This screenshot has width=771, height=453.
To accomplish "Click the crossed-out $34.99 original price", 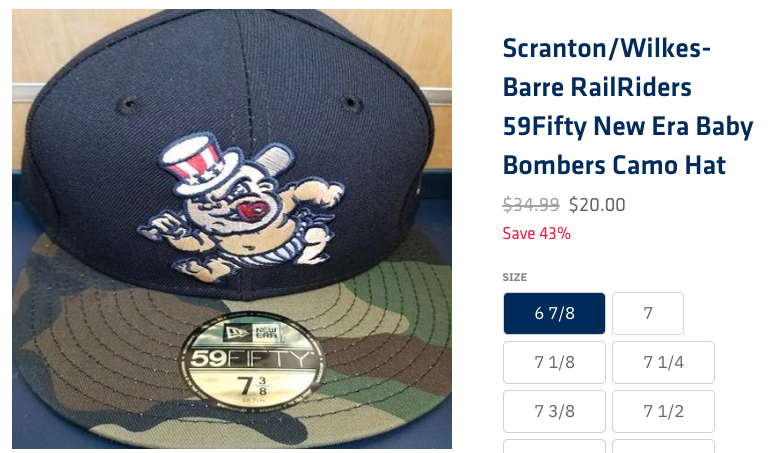I will [x=531, y=204].
